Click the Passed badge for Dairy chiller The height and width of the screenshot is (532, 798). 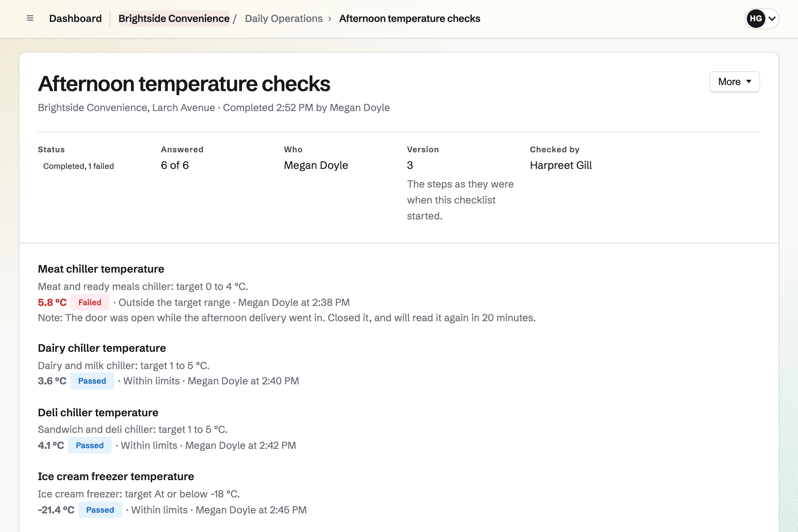(x=92, y=381)
